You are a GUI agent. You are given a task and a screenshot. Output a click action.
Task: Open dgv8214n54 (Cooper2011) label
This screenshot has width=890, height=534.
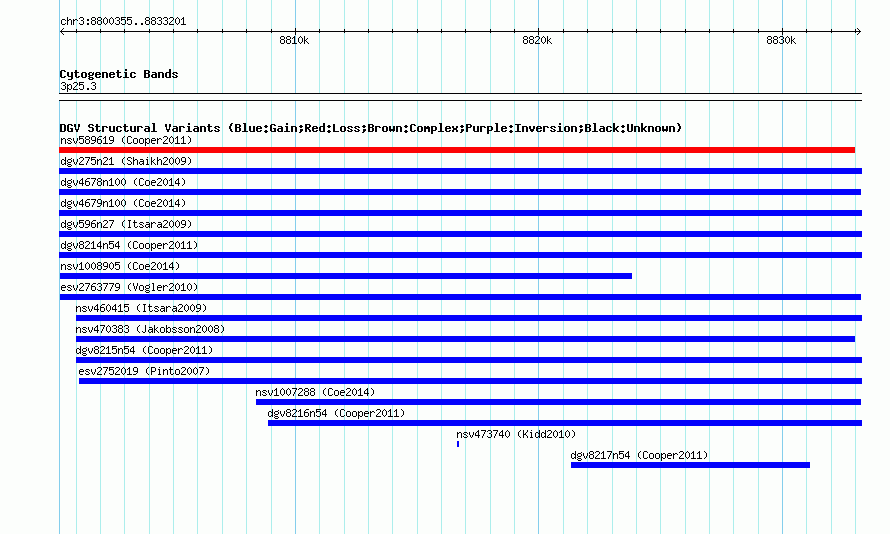pos(129,245)
